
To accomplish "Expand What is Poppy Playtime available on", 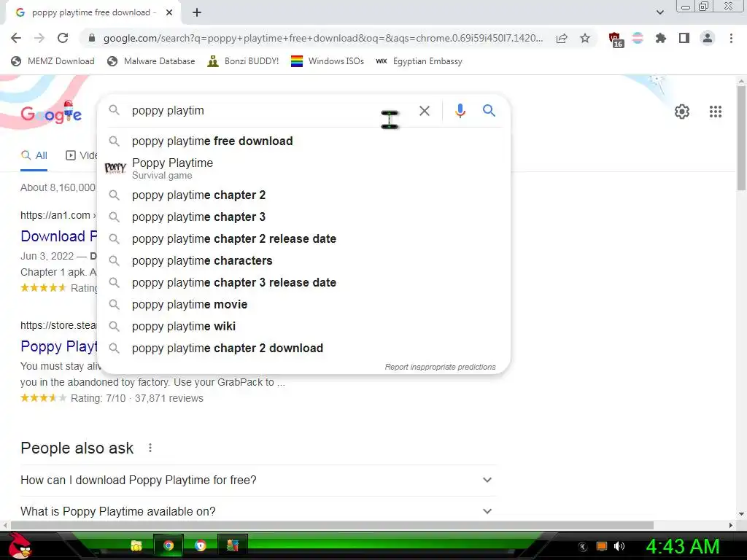I will coord(258,511).
